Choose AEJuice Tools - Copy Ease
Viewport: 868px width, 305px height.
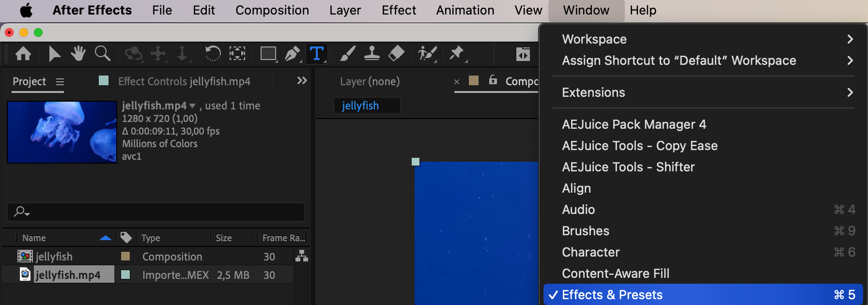pyautogui.click(x=703, y=146)
